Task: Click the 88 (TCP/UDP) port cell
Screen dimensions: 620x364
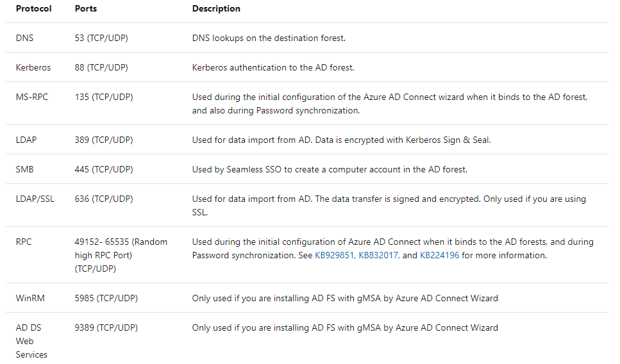Action: pos(101,67)
